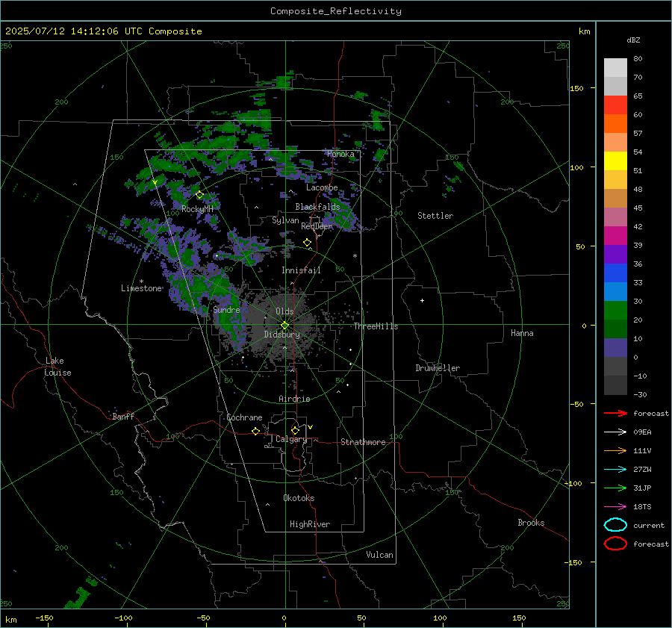
Task: Click the Vulcan label
Action: (380, 555)
